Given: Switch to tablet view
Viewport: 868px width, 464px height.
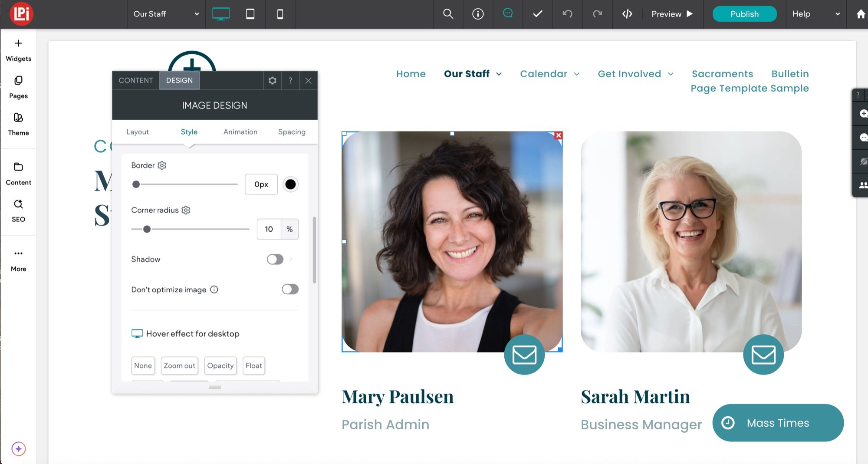Looking at the screenshot, I should (x=250, y=14).
